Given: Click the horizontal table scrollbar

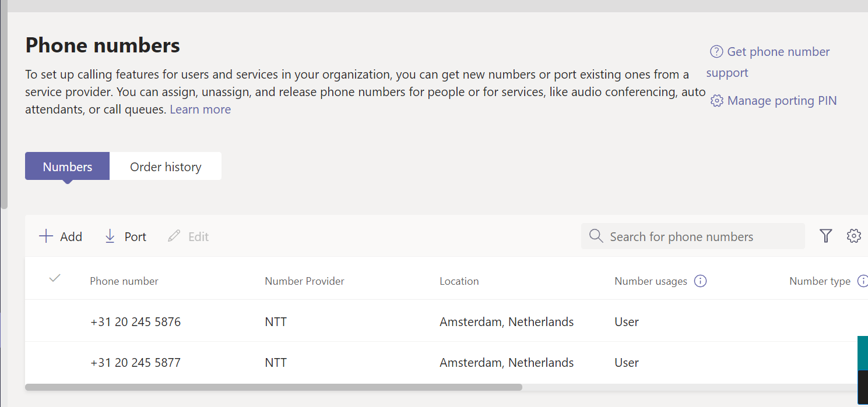Looking at the screenshot, I should [274, 387].
